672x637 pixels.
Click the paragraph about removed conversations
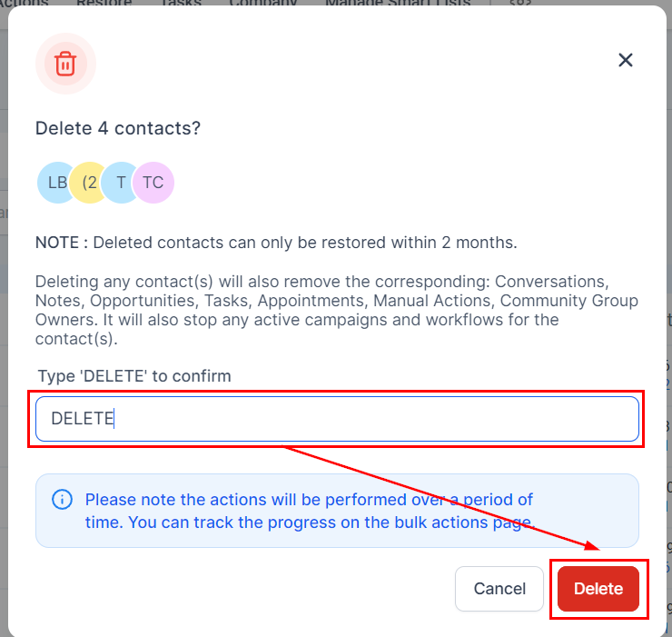coord(336,310)
